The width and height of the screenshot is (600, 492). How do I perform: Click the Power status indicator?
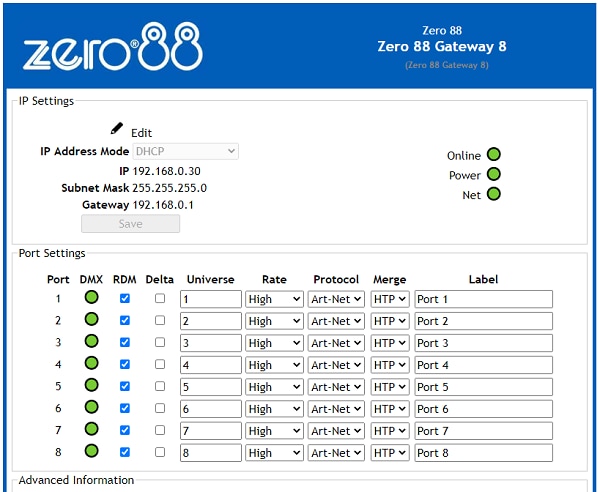[x=494, y=174]
